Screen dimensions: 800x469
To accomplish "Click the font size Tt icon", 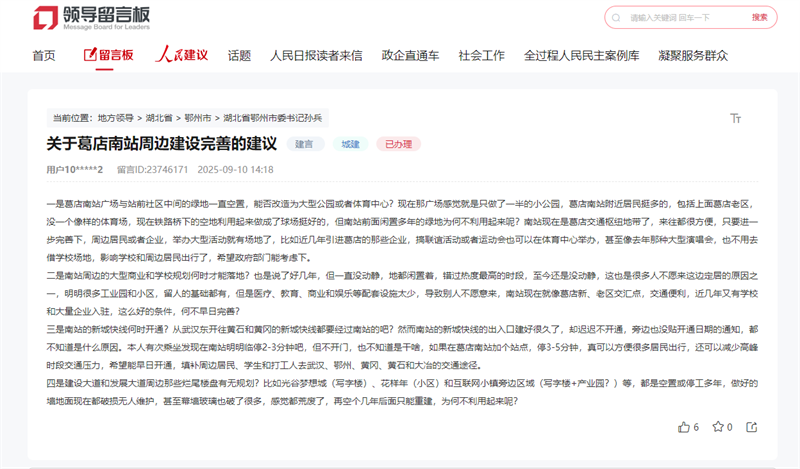I will 735,118.
